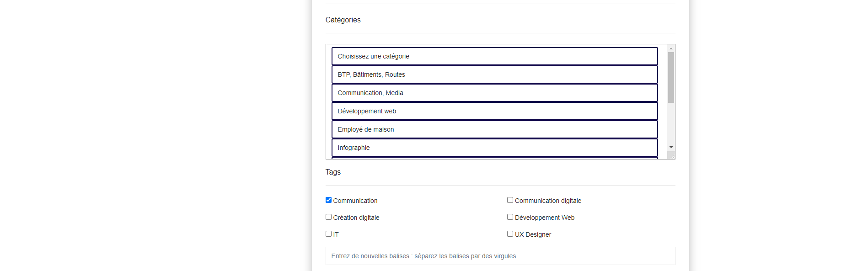
Task: Click the category list scroll-up arrow
Action: [x=671, y=48]
